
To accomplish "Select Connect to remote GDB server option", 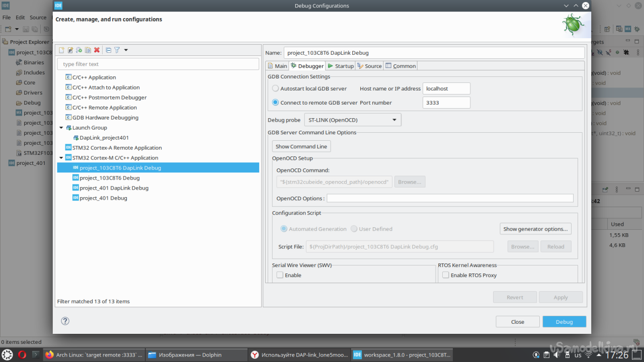I will point(275,103).
